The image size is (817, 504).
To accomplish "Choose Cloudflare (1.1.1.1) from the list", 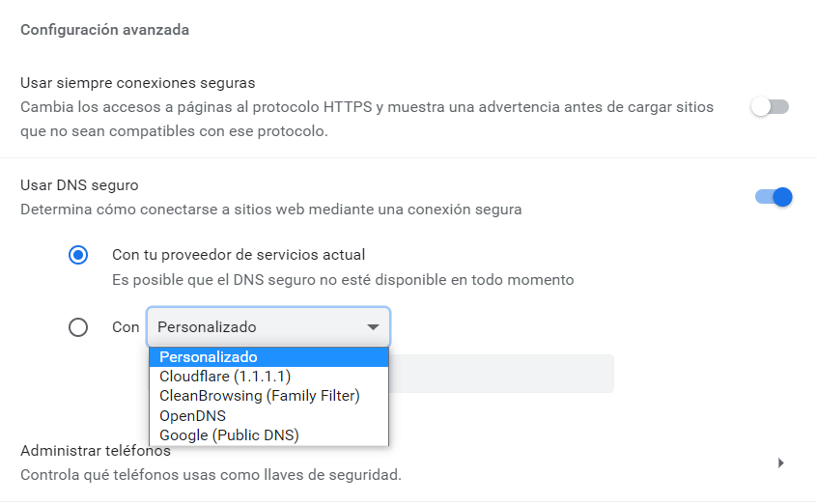I will (x=225, y=377).
